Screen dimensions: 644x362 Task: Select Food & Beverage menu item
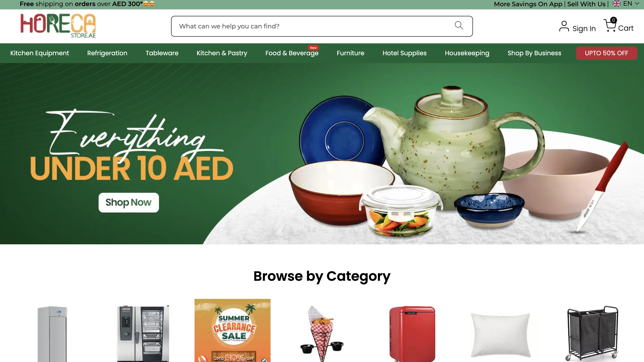click(292, 53)
